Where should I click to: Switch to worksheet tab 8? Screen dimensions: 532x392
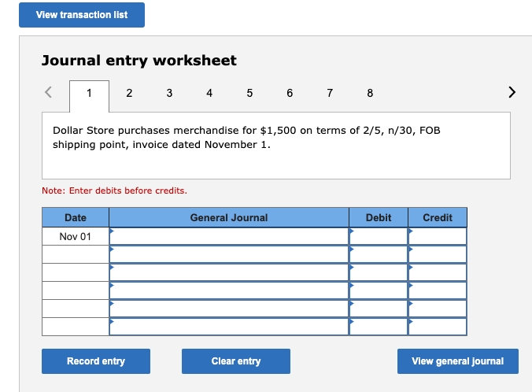pos(370,93)
